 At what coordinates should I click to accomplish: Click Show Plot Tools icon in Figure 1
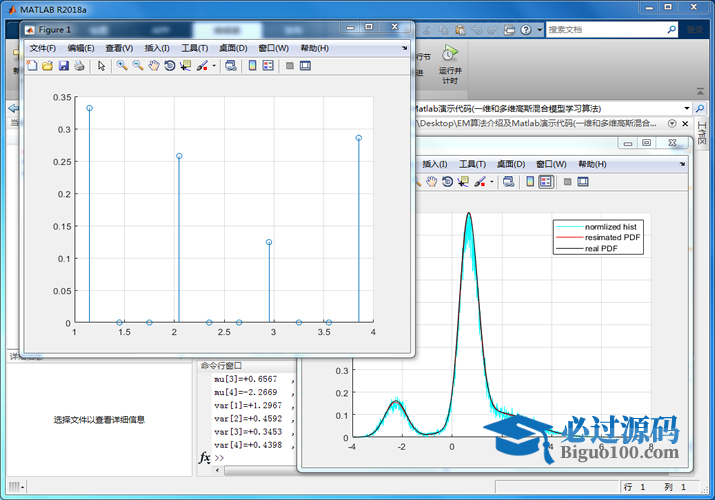305,66
